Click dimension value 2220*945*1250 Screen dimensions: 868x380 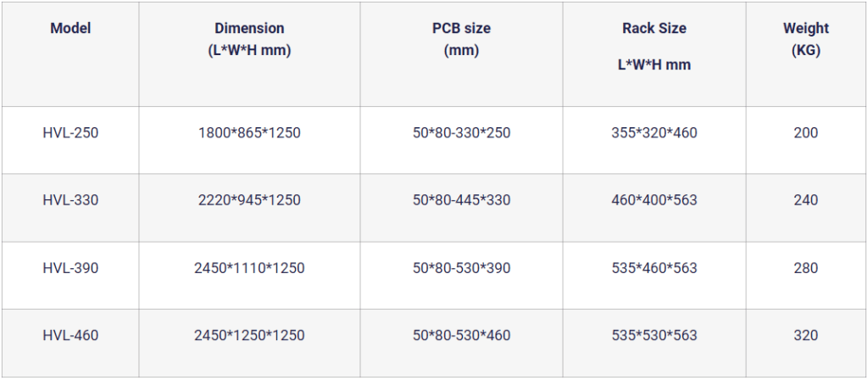[249, 200]
